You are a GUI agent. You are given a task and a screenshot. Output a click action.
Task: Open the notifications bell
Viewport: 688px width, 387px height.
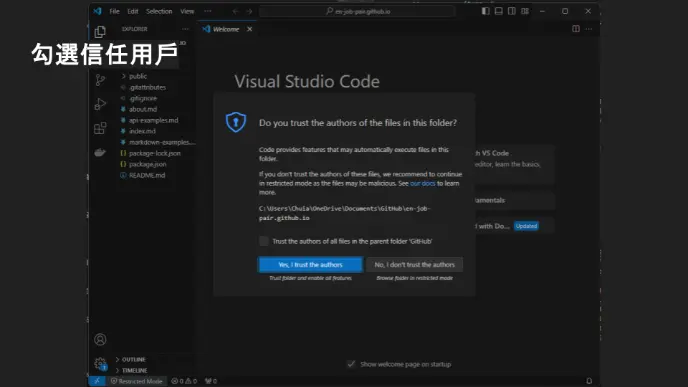pyautogui.click(x=589, y=381)
